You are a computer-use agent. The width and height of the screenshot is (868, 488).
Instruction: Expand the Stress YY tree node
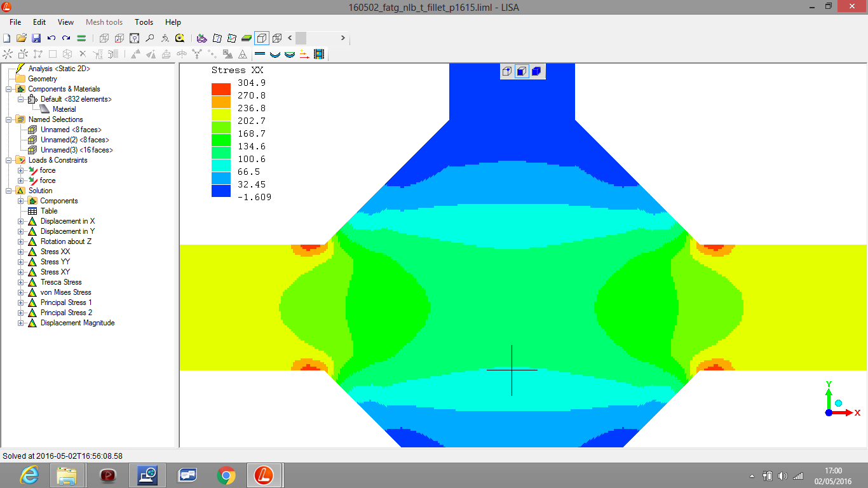[21, 262]
